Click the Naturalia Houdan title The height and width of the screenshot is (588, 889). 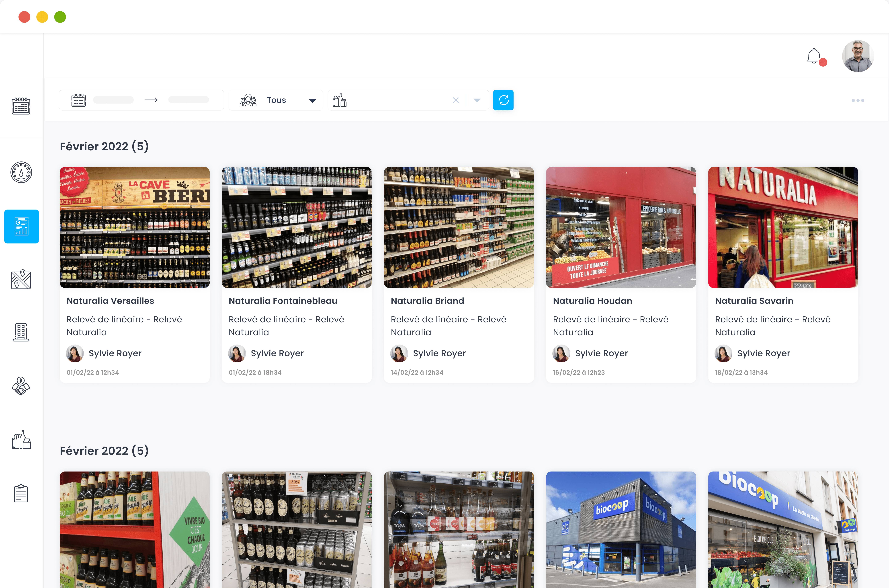592,301
